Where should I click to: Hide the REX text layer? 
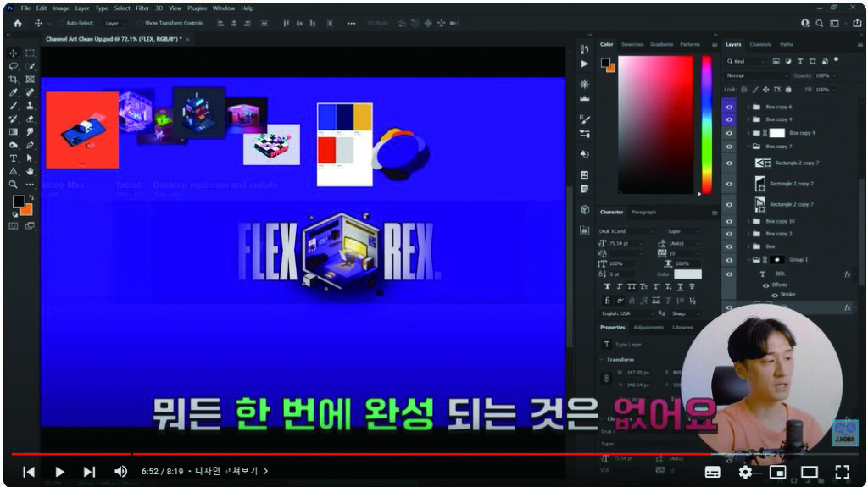coord(729,274)
